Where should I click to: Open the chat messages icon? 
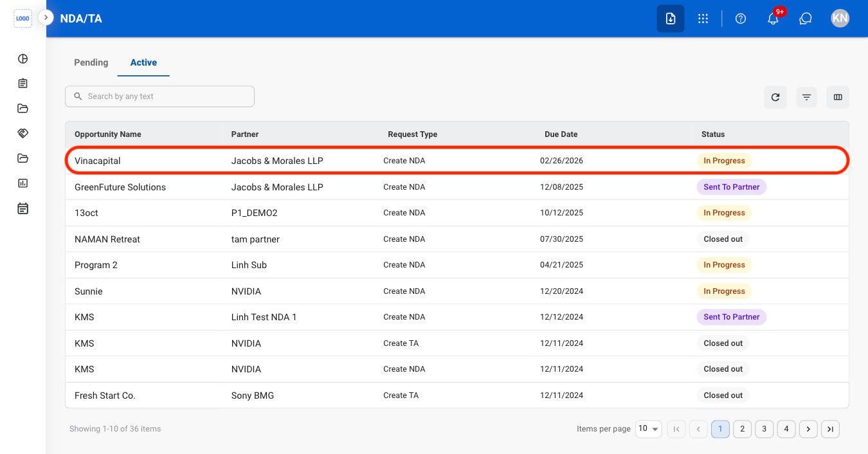coord(806,19)
